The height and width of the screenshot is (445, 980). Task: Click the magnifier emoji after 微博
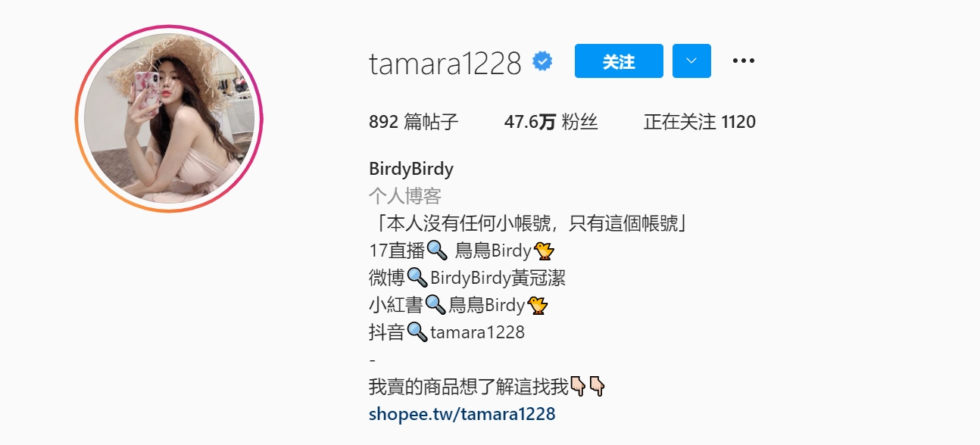coord(417,278)
